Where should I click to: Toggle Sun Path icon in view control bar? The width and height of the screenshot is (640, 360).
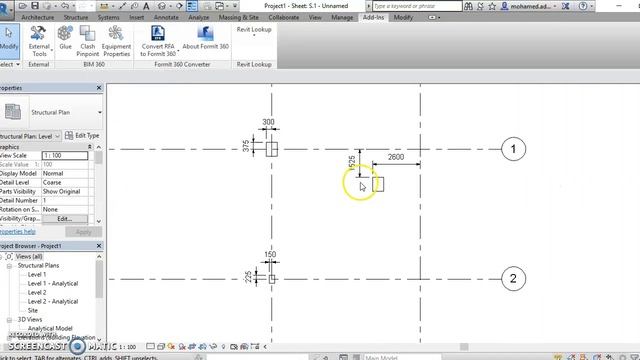coord(171,347)
